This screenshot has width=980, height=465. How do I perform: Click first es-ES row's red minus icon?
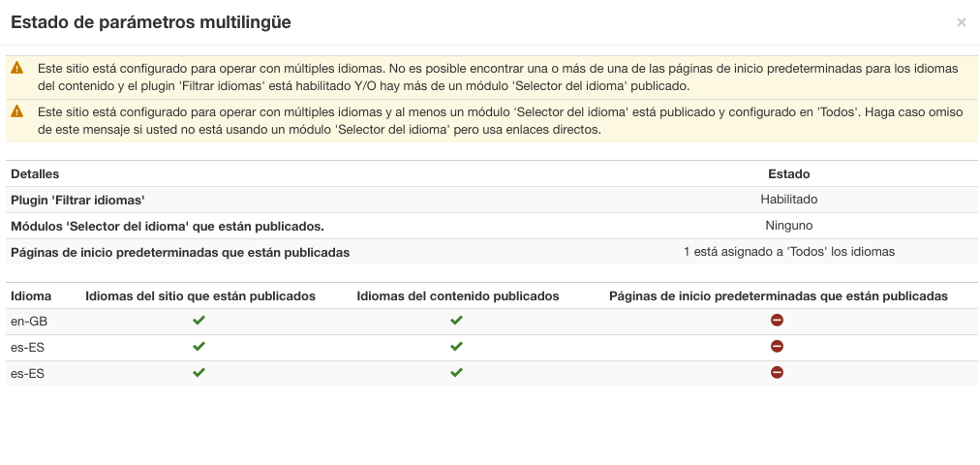pyautogui.click(x=777, y=346)
